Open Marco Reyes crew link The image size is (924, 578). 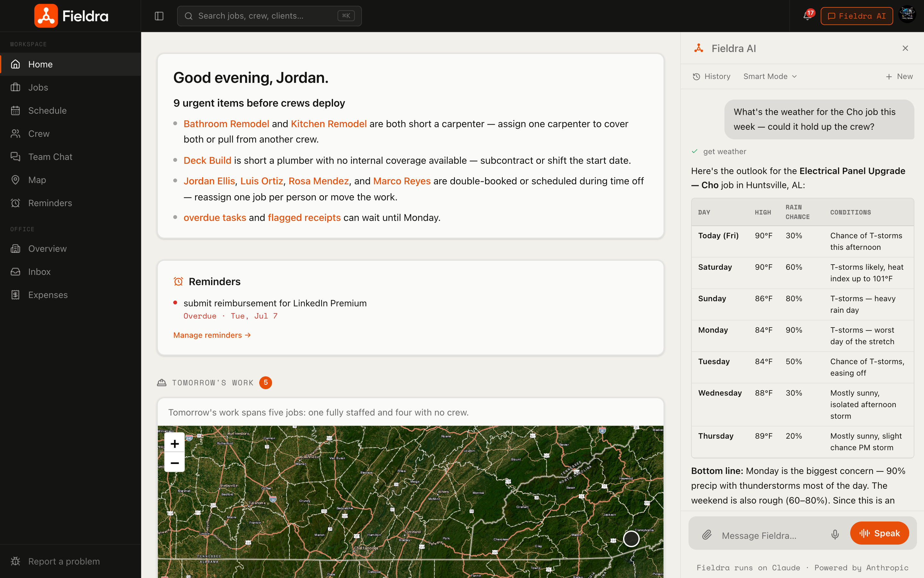pos(402,181)
